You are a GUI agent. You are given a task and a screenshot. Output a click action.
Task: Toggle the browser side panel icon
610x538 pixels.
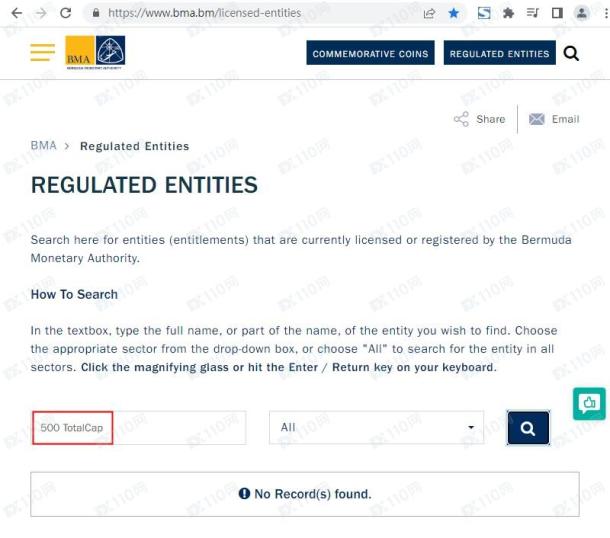coord(557,13)
